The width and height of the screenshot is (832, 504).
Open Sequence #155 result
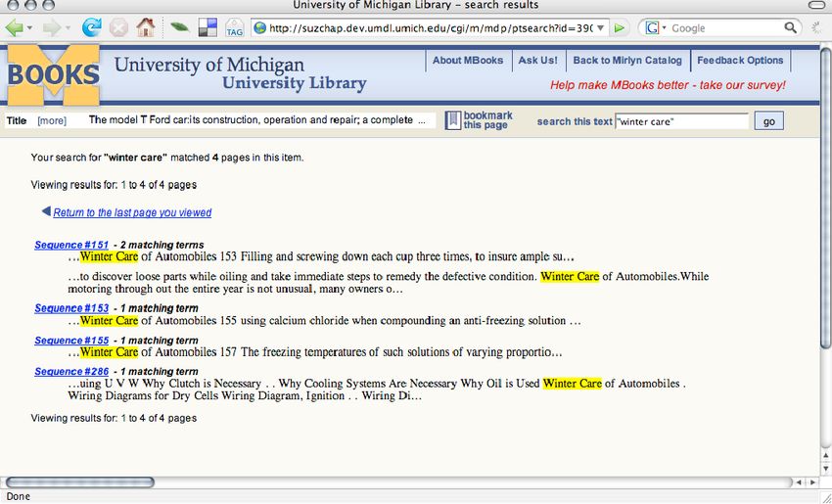(71, 341)
